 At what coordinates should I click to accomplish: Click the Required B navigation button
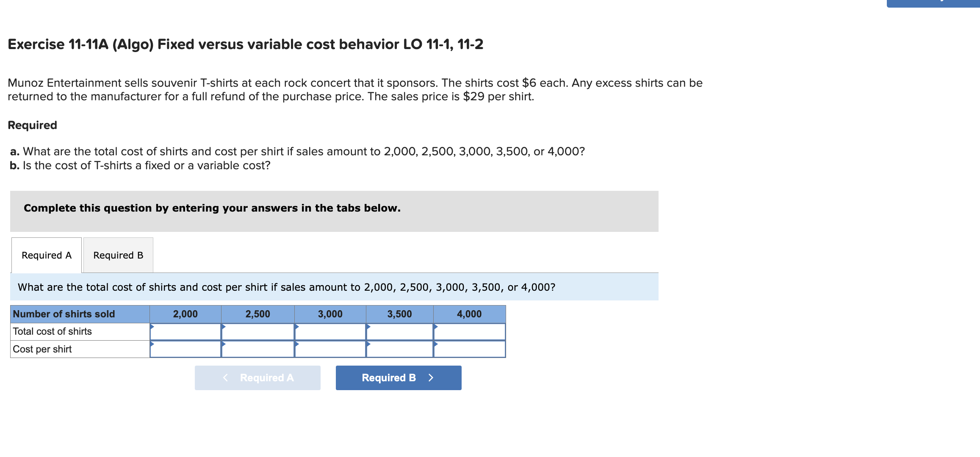(x=398, y=377)
